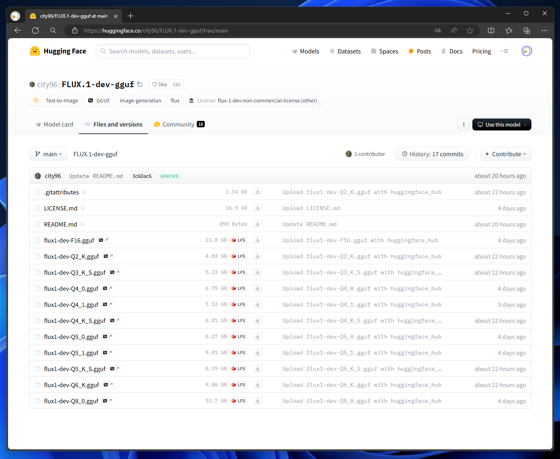Image resolution: width=560 pixels, height=459 pixels.
Task: Open Pricing in top navigation
Action: [x=481, y=51]
